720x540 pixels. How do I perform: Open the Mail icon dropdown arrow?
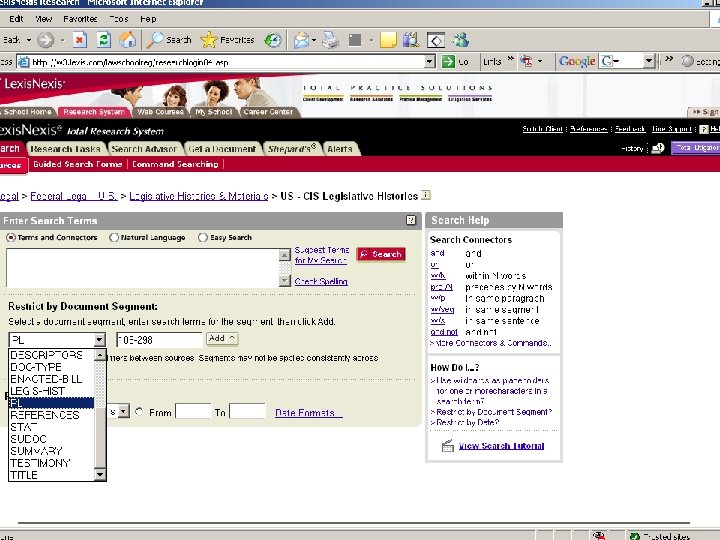314,40
